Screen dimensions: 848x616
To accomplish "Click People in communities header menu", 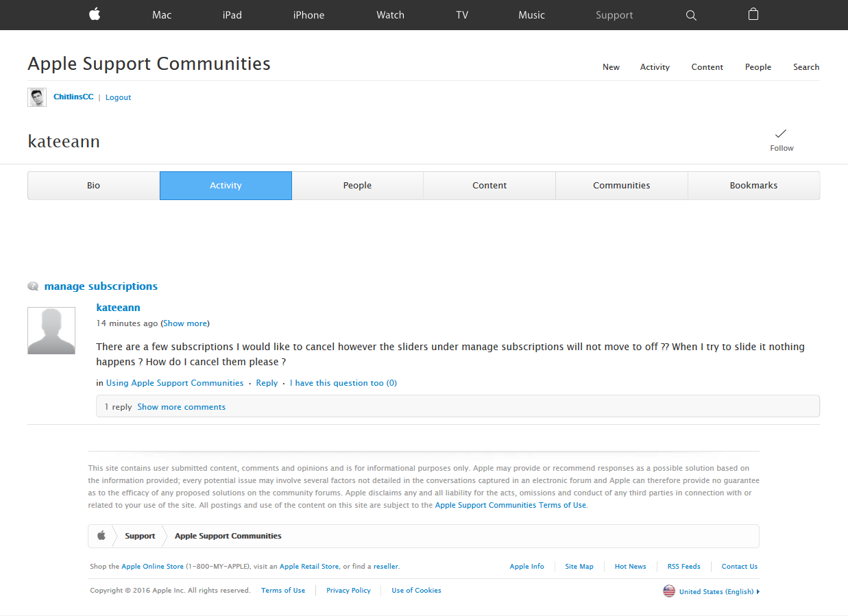I will coord(758,67).
